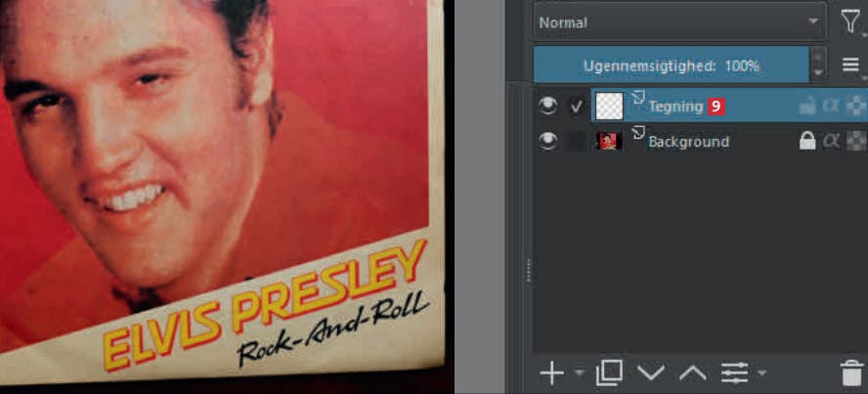Open layer filter funnel icon
The height and width of the screenshot is (394, 868).
point(850,22)
